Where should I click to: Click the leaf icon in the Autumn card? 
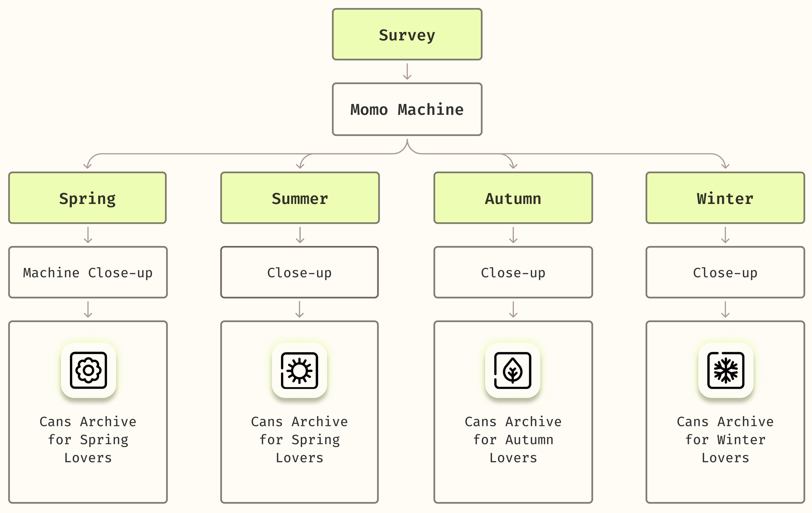pyautogui.click(x=513, y=370)
